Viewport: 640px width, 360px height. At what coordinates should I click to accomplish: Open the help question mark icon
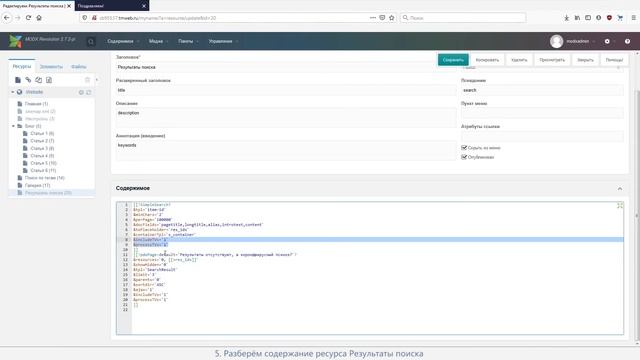point(627,41)
